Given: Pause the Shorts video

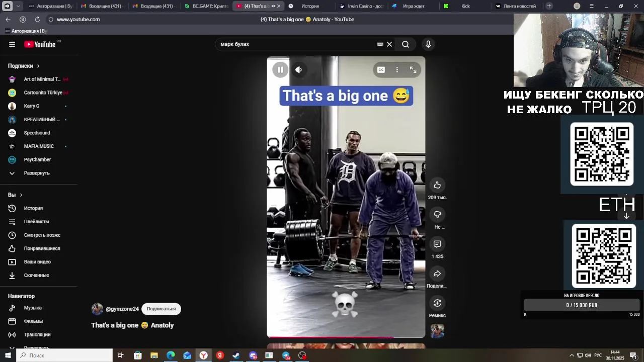Looking at the screenshot, I should [x=280, y=70].
